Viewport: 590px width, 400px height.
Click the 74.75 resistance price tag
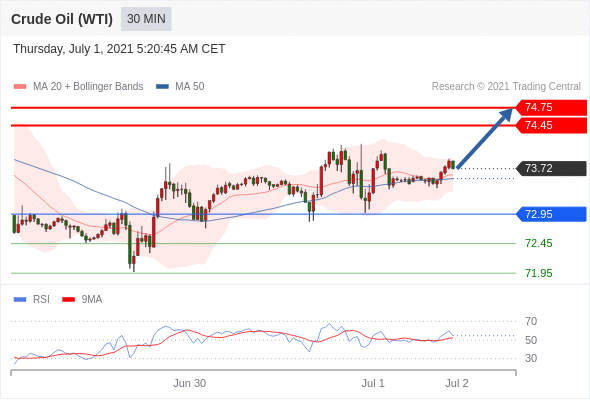551,107
